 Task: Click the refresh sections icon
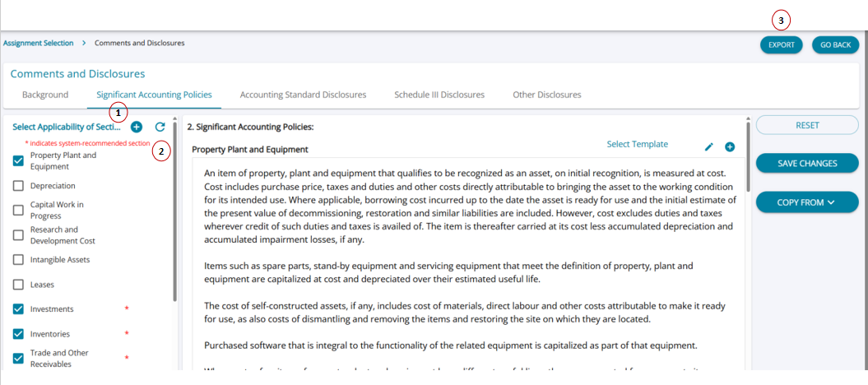click(160, 127)
